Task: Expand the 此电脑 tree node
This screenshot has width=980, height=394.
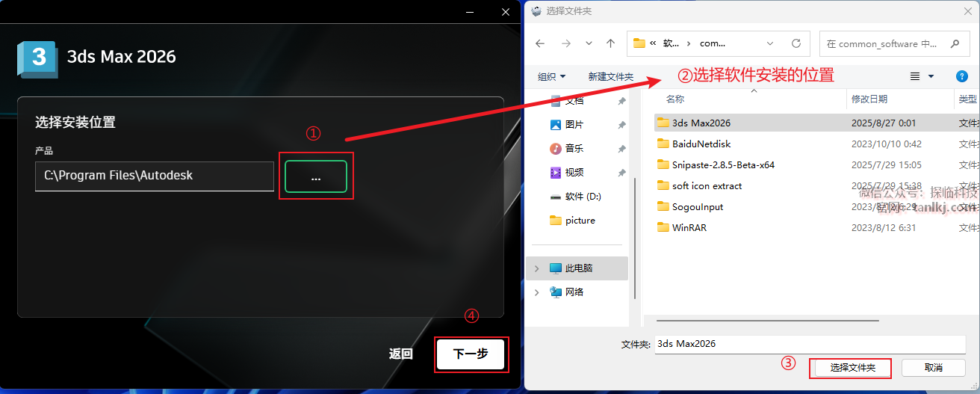Action: 536,268
